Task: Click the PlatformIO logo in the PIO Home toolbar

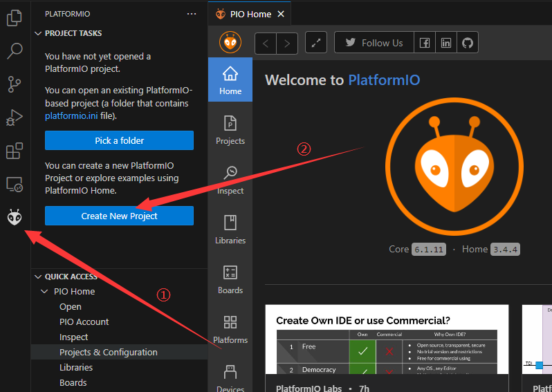Action: click(x=230, y=43)
